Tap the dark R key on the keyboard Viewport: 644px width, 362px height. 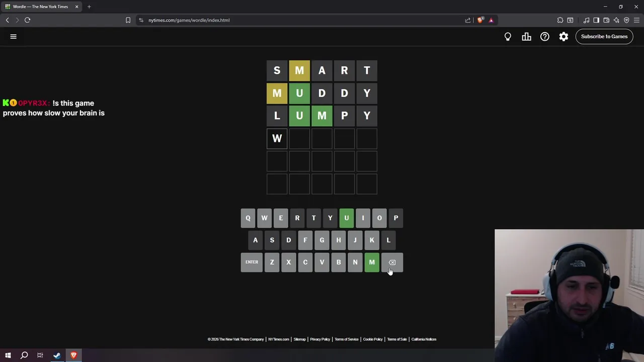click(x=297, y=218)
